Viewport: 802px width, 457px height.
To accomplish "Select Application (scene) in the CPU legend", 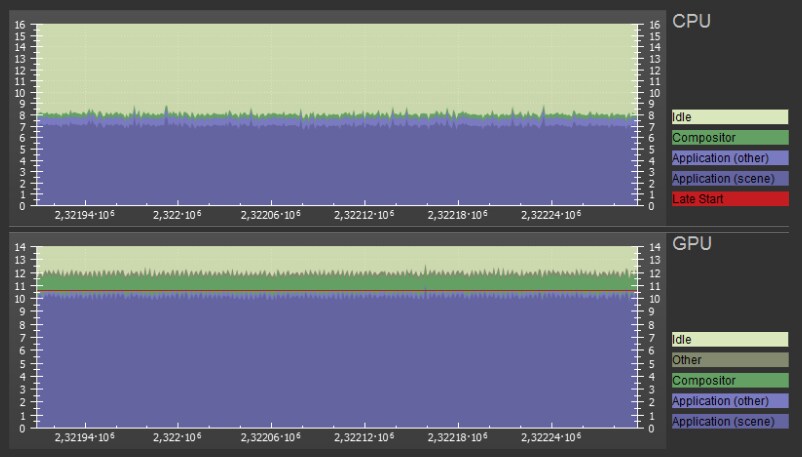I will pos(729,179).
